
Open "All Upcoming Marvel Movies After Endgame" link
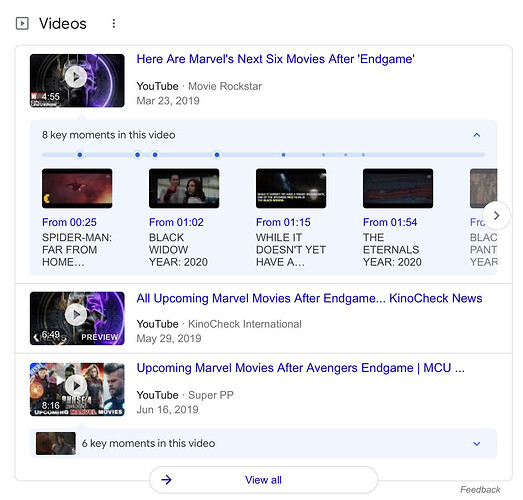309,298
